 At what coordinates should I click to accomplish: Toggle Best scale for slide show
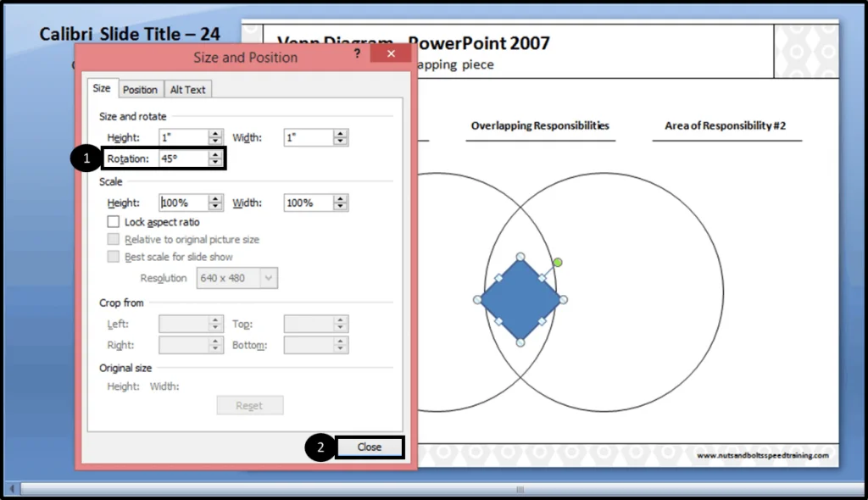(x=113, y=257)
